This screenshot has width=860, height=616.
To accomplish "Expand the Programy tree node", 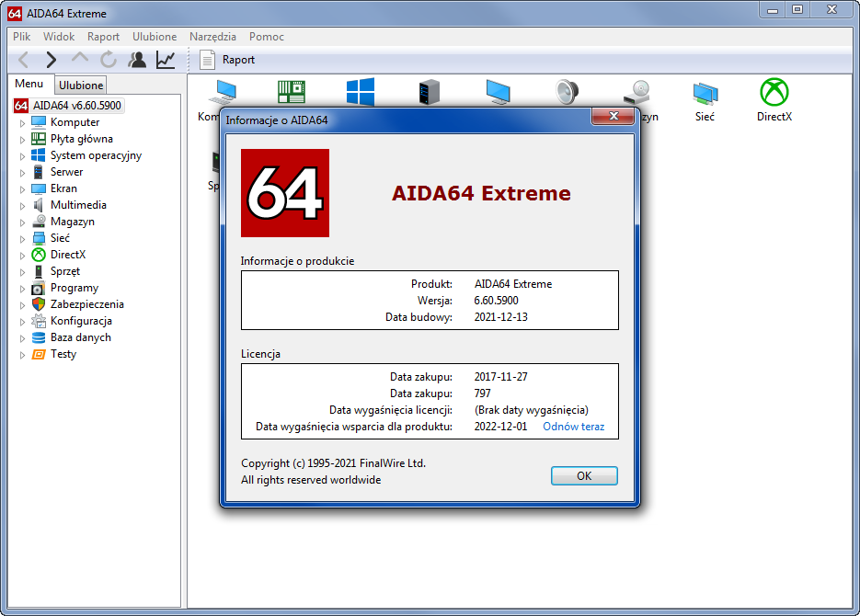I will pyautogui.click(x=22, y=289).
